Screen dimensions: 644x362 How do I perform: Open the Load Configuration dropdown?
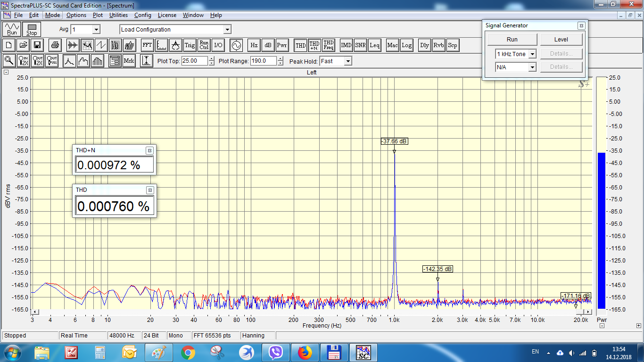pos(175,29)
